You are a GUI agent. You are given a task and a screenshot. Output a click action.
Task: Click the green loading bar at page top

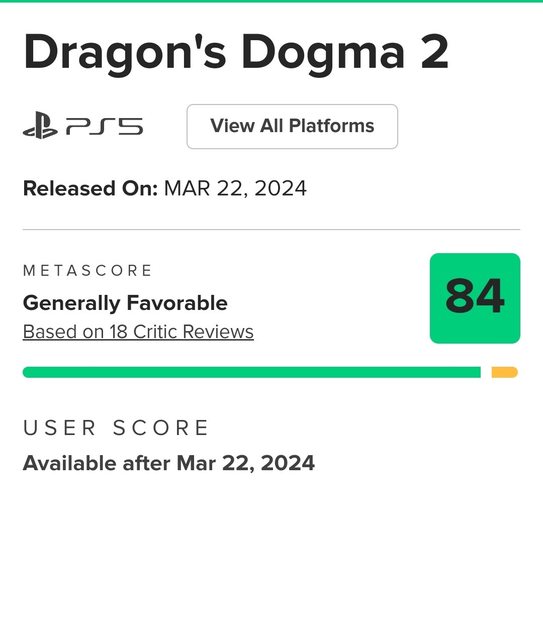[x=272, y=1]
